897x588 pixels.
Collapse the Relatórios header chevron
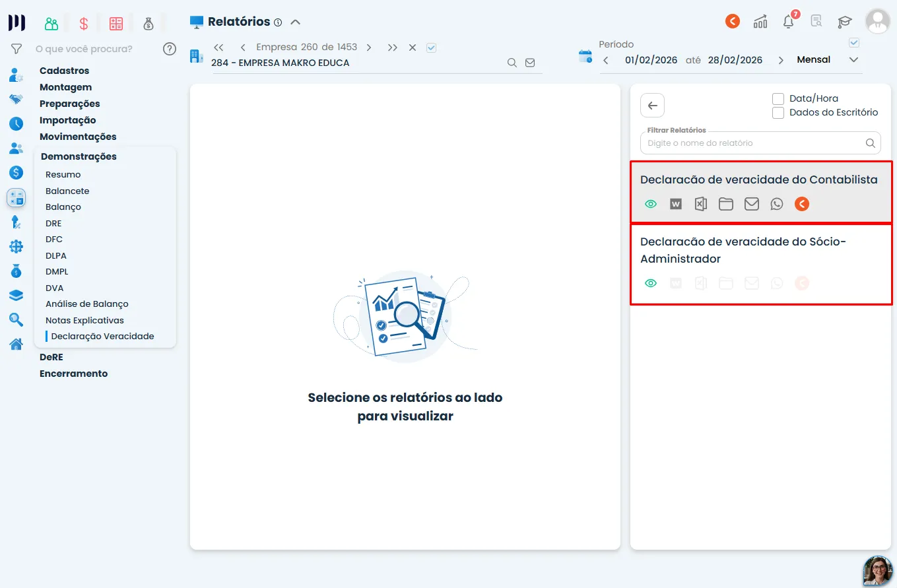point(296,22)
